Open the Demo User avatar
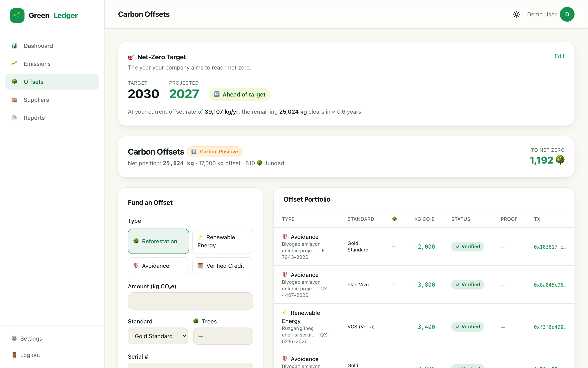Screen dimensions: 588x368 coord(567,14)
